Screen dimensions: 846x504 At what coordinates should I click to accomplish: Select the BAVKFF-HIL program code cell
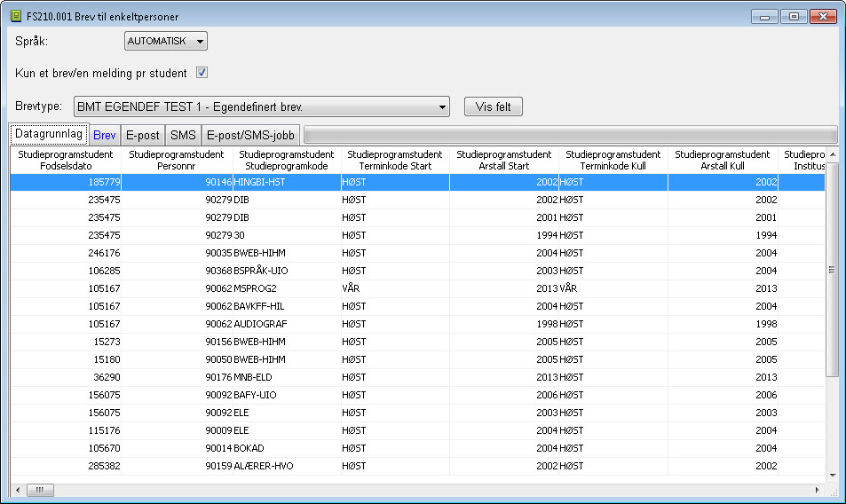[287, 306]
